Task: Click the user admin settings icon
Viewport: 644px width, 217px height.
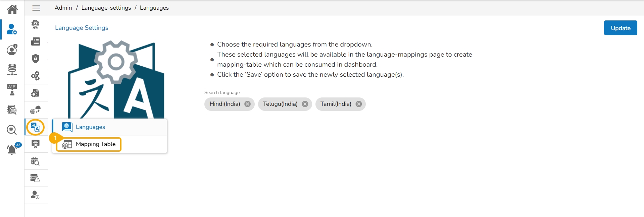Action: [12, 29]
